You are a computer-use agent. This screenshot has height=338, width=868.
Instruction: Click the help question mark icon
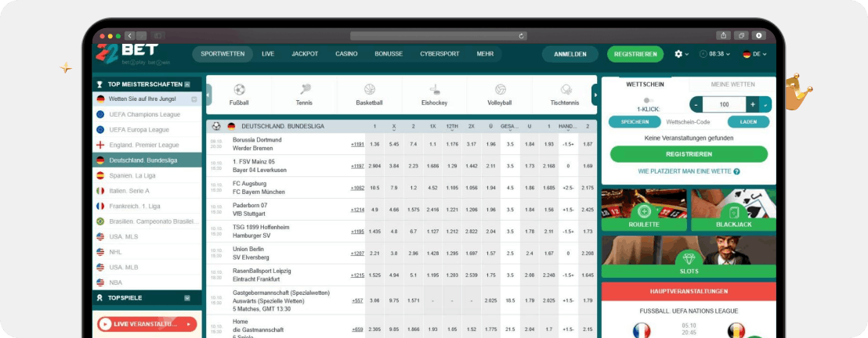coord(737,171)
